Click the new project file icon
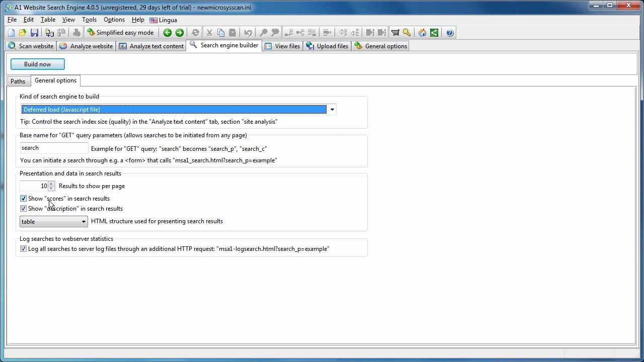 click(x=11, y=33)
